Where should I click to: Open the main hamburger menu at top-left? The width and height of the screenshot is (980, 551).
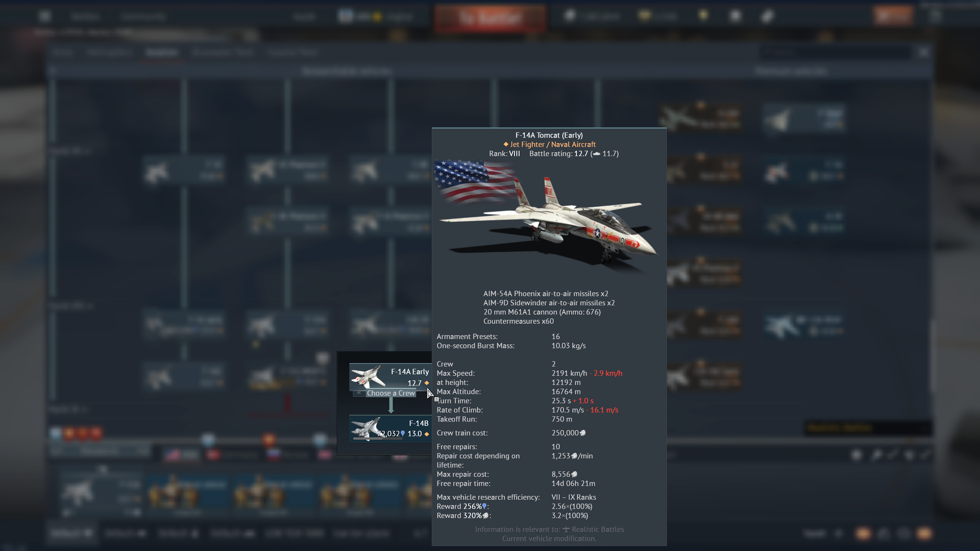pyautogui.click(x=45, y=16)
